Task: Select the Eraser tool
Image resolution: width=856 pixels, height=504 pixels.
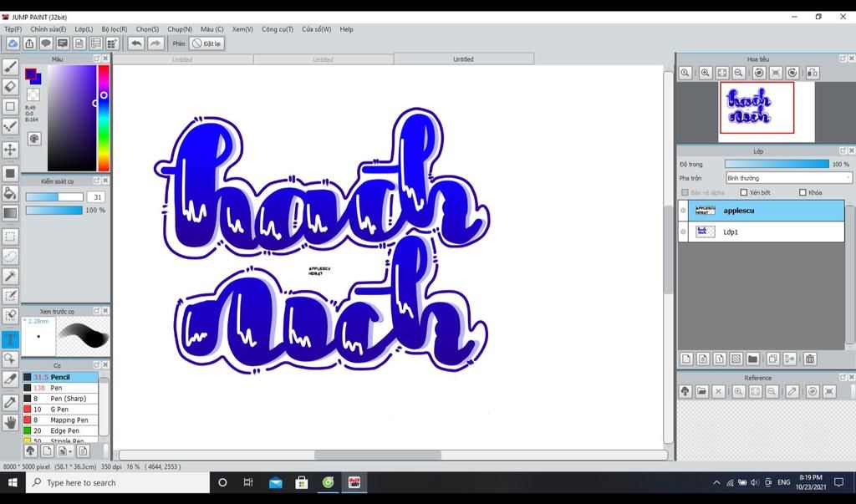Action: pos(10,86)
